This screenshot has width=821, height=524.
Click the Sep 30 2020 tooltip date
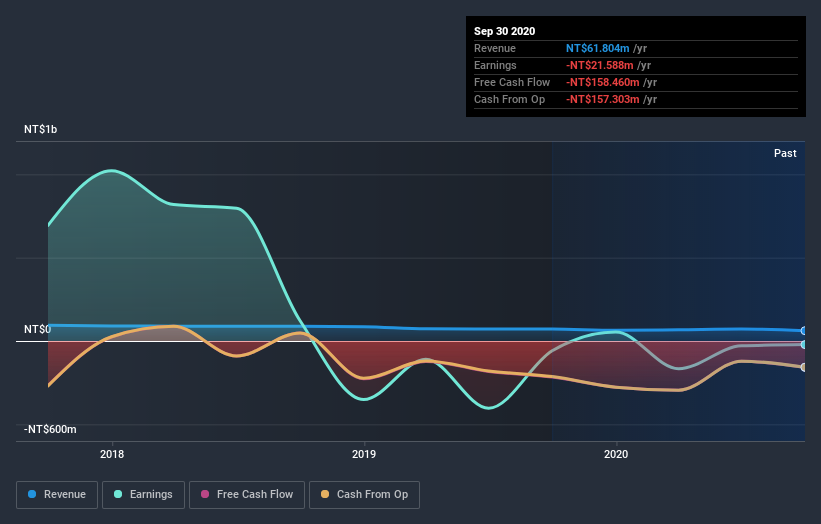coord(504,31)
